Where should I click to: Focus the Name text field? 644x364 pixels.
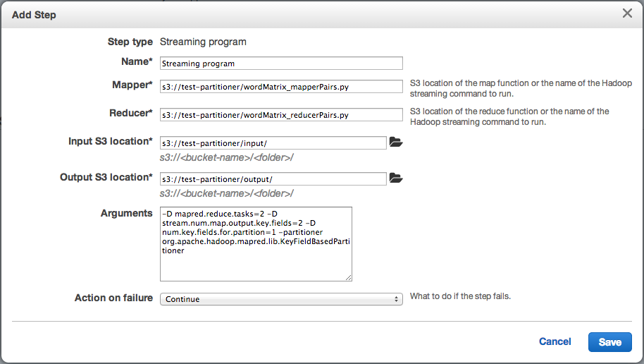pyautogui.click(x=281, y=63)
